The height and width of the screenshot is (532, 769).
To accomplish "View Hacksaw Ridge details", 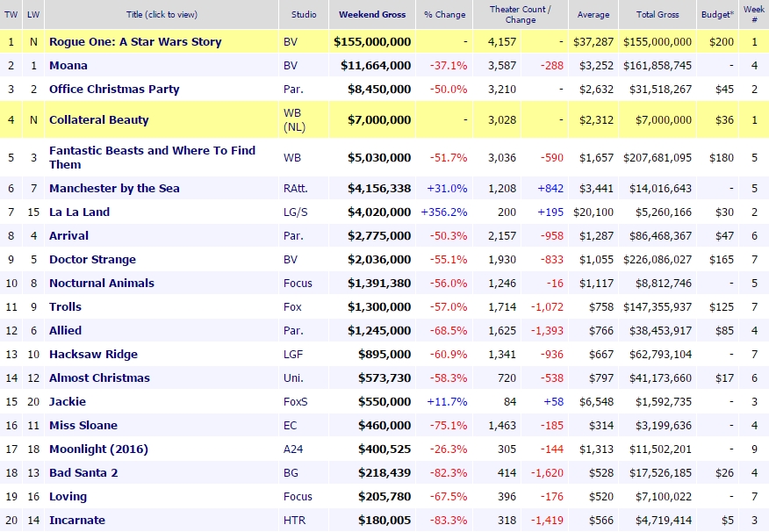I will pos(93,355).
